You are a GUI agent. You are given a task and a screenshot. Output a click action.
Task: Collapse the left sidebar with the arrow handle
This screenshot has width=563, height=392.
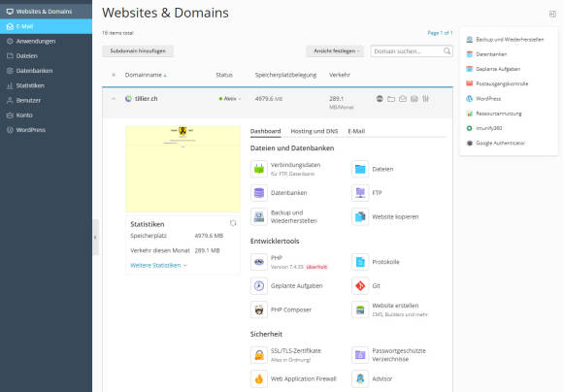(95, 238)
